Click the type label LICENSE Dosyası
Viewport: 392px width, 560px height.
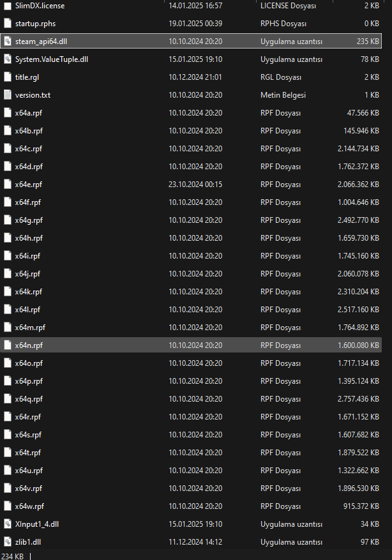[288, 6]
